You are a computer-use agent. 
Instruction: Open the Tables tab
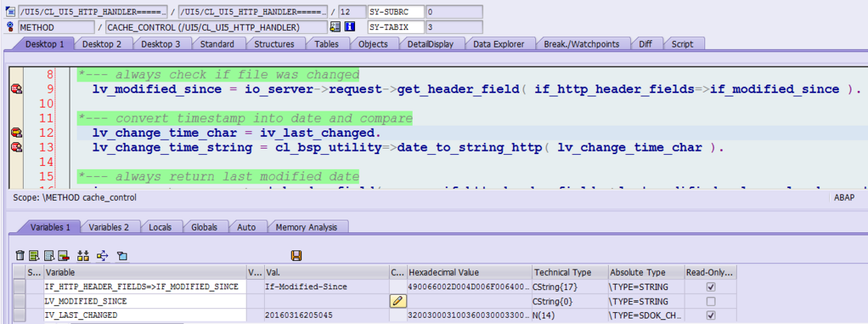point(326,43)
